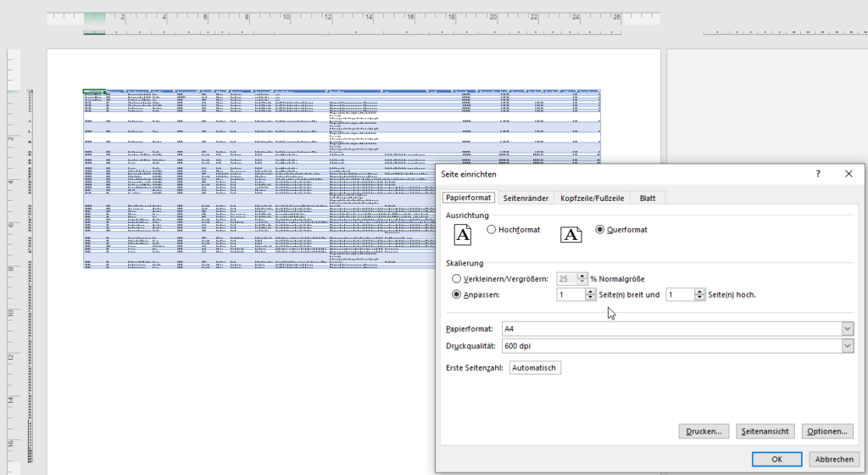Increase the Seite(n) breit spinner value

591,292
